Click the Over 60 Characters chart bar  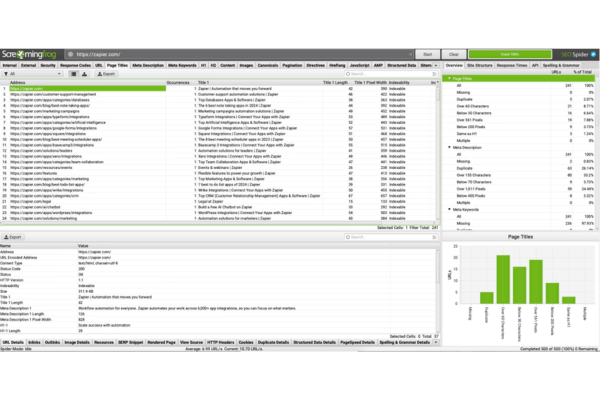pyautogui.click(x=503, y=279)
